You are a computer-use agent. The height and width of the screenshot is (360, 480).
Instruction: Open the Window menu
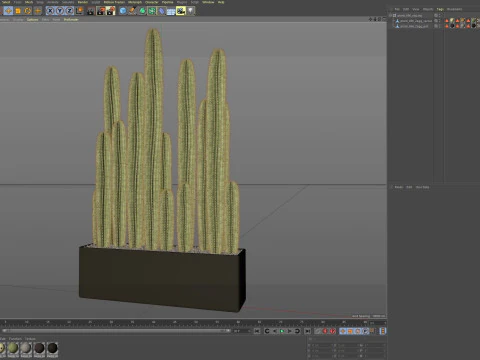pyautogui.click(x=208, y=2)
